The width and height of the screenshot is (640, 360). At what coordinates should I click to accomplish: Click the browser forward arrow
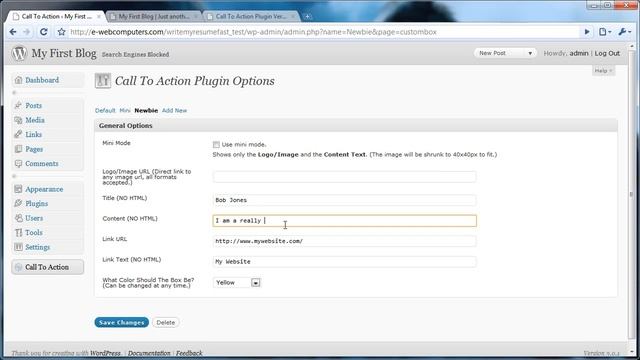pyautogui.click(x=27, y=32)
